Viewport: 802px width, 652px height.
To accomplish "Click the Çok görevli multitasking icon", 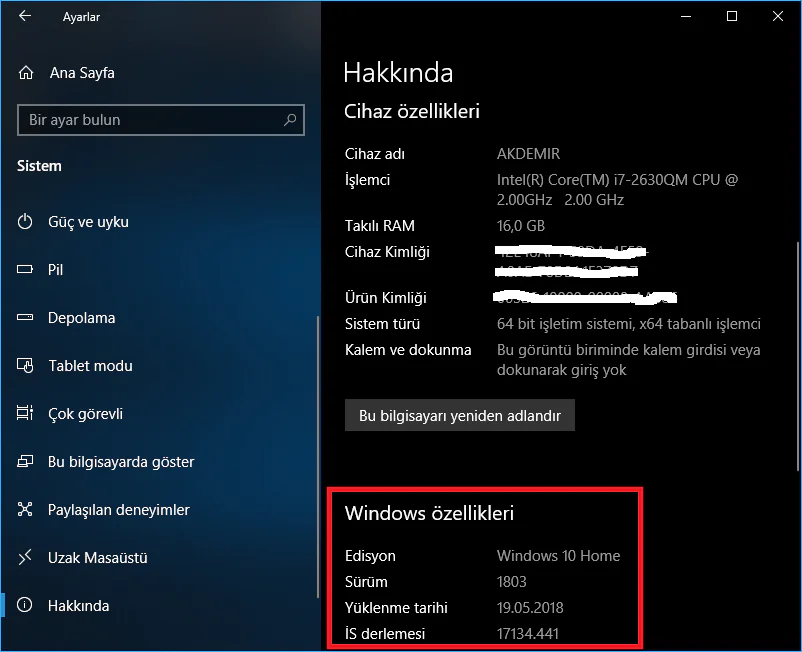I will tap(25, 413).
